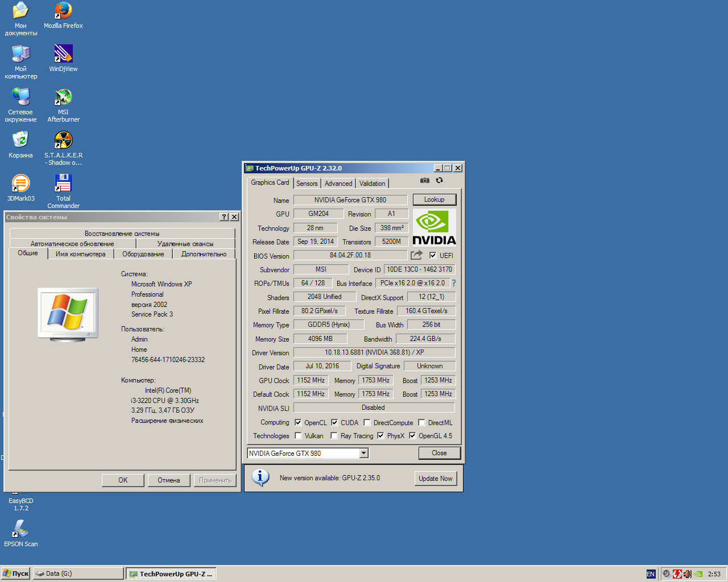The image size is (728, 582).
Task: Toggle the DirectML checkbox
Action: (x=422, y=422)
